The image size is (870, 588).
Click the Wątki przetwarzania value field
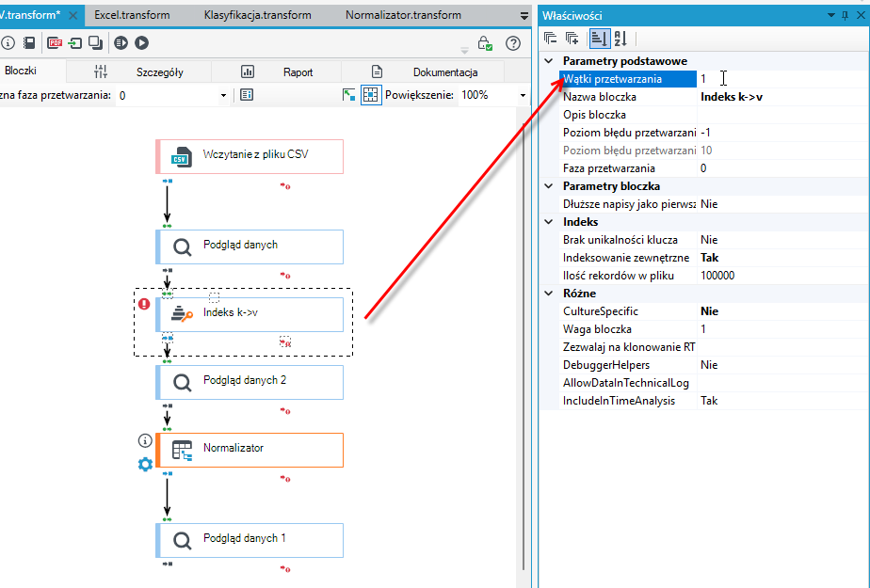782,79
